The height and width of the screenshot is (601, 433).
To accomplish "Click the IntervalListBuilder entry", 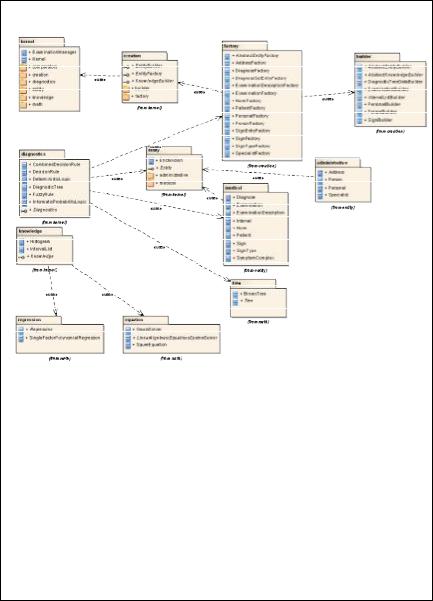I will (386, 97).
